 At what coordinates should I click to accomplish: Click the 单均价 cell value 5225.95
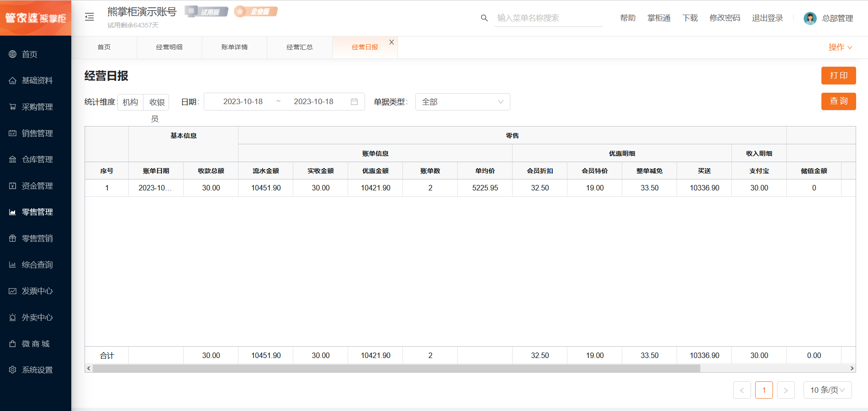click(x=485, y=188)
